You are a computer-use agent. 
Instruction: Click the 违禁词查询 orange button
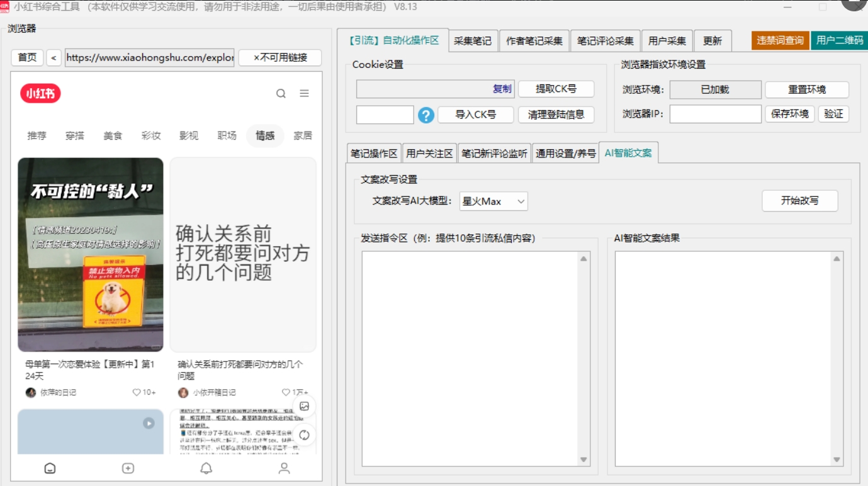780,40
